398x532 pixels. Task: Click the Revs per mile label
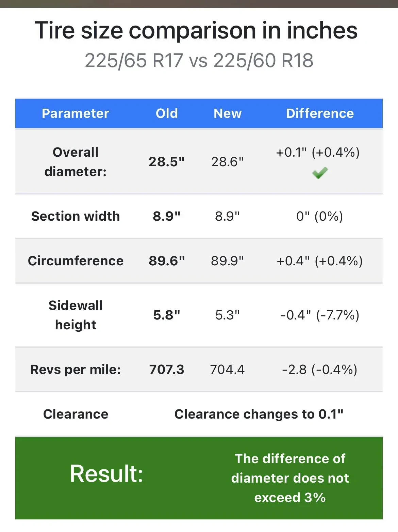(76, 370)
